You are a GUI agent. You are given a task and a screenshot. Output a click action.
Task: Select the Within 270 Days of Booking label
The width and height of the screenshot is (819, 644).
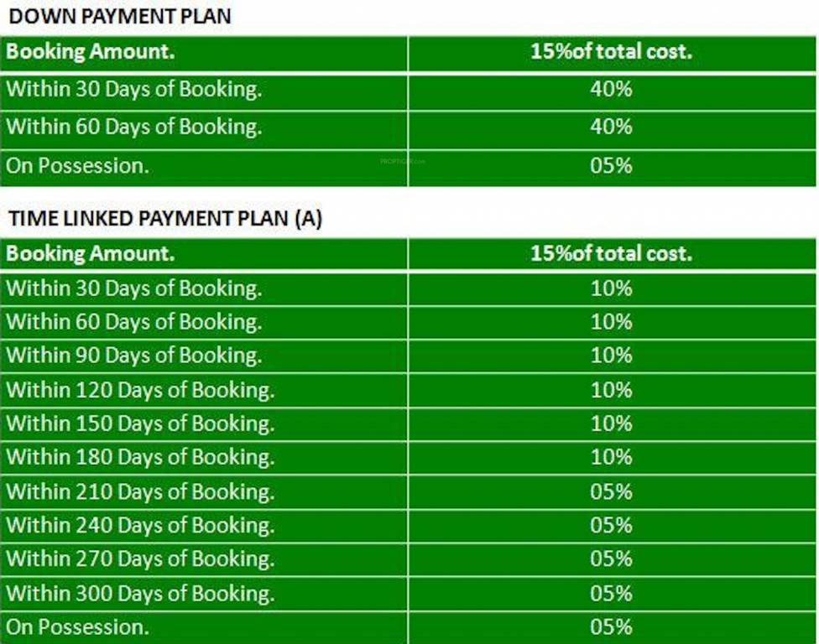(140, 559)
